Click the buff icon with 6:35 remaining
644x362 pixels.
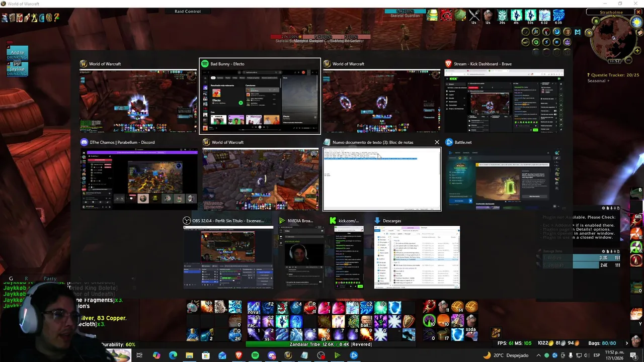coord(558,15)
